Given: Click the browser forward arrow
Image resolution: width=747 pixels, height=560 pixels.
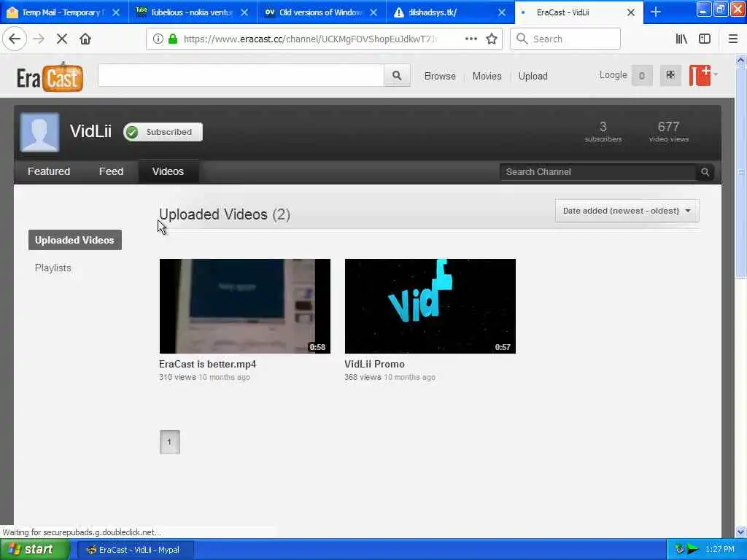Looking at the screenshot, I should tap(39, 39).
